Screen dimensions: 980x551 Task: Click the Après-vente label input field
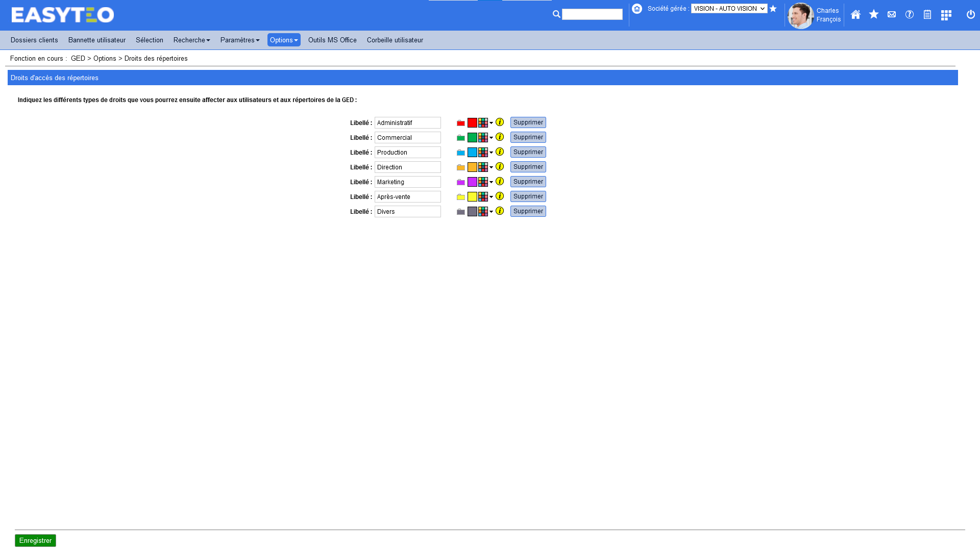(407, 197)
